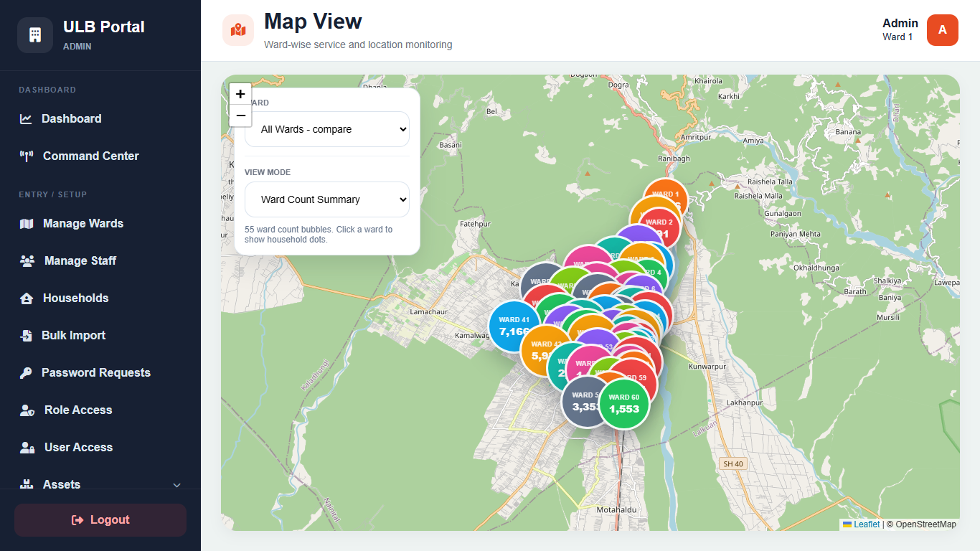
Task: Go to Manage Wards page
Action: tap(100, 224)
